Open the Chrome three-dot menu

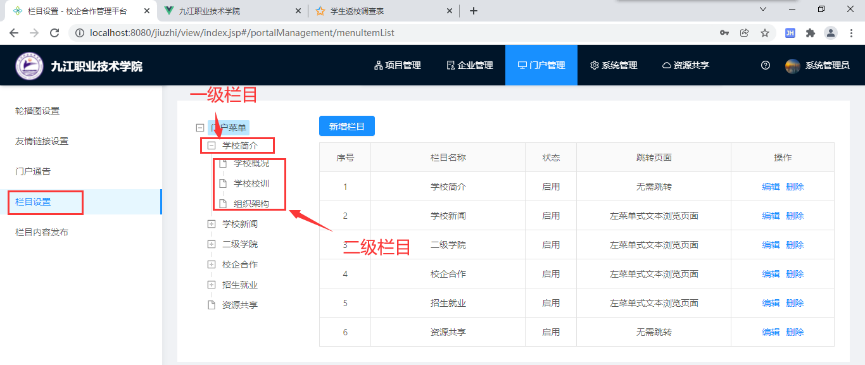[x=851, y=33]
